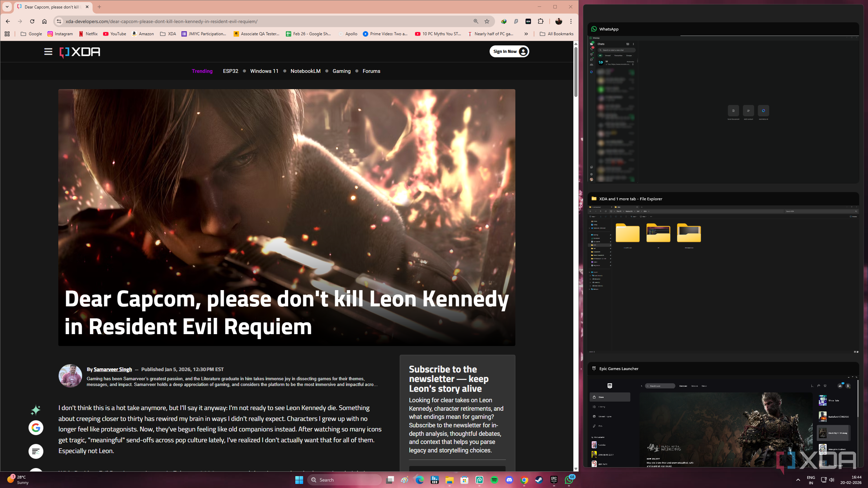
Task: Click the Google share icon beside the article
Action: pyautogui.click(x=36, y=428)
